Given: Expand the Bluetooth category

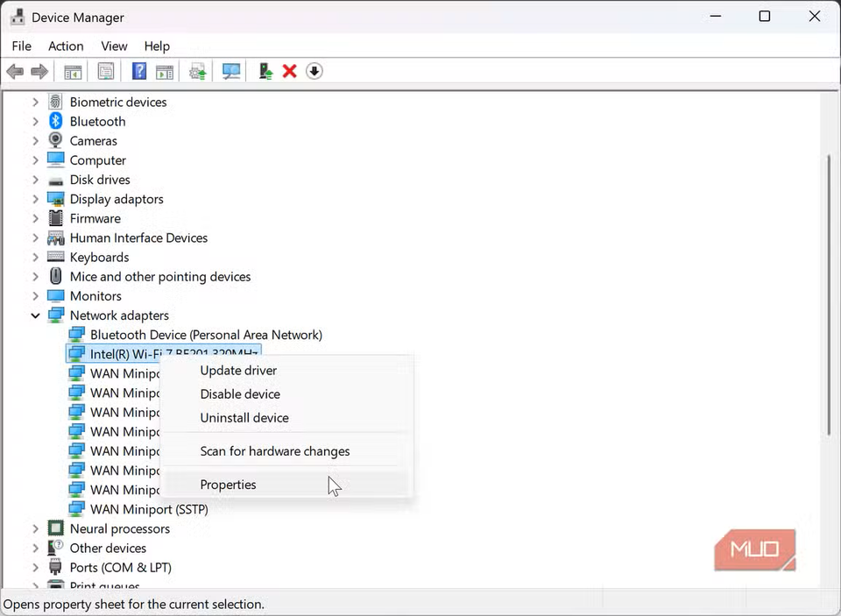Looking at the screenshot, I should coord(35,122).
